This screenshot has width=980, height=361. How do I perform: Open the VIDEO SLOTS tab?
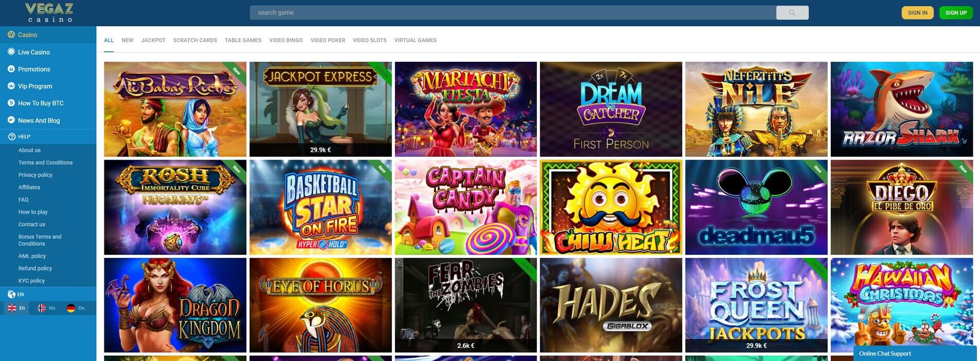tap(369, 40)
